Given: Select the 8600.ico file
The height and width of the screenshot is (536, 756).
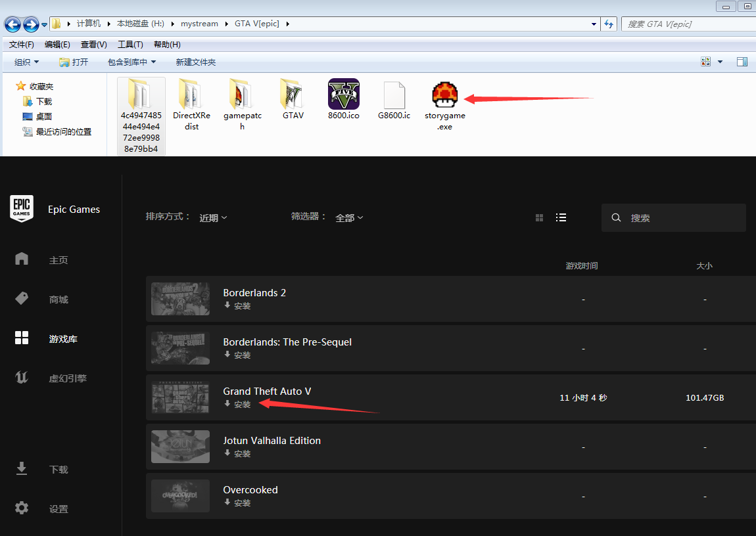Looking at the screenshot, I should [x=344, y=99].
